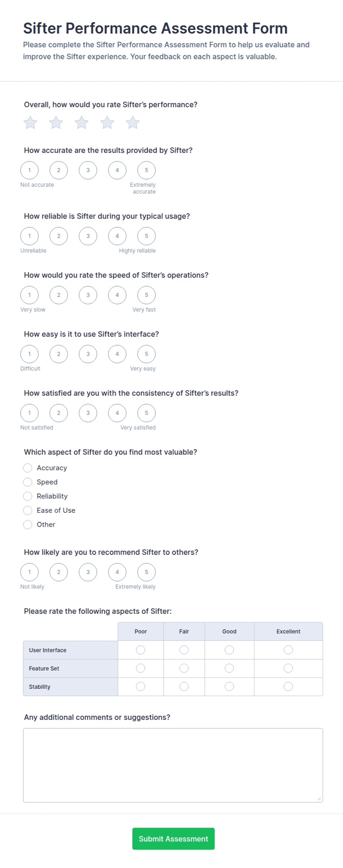This screenshot has height=868, width=343.
Task: Give three stars for overall performance
Action: coord(82,122)
